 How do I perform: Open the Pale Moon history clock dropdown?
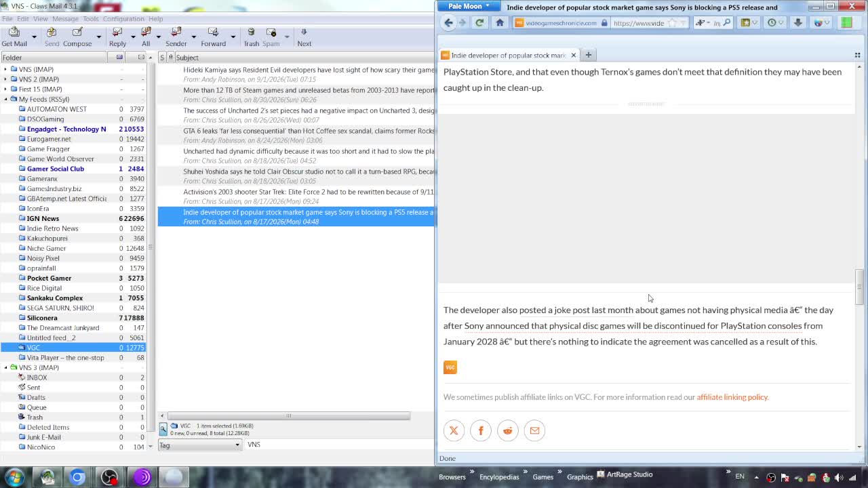775,22
